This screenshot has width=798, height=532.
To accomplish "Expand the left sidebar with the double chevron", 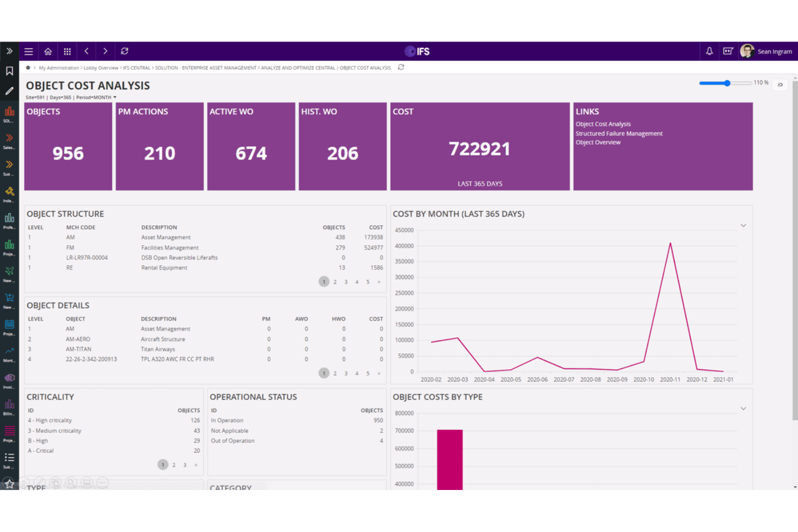I will pos(9,51).
